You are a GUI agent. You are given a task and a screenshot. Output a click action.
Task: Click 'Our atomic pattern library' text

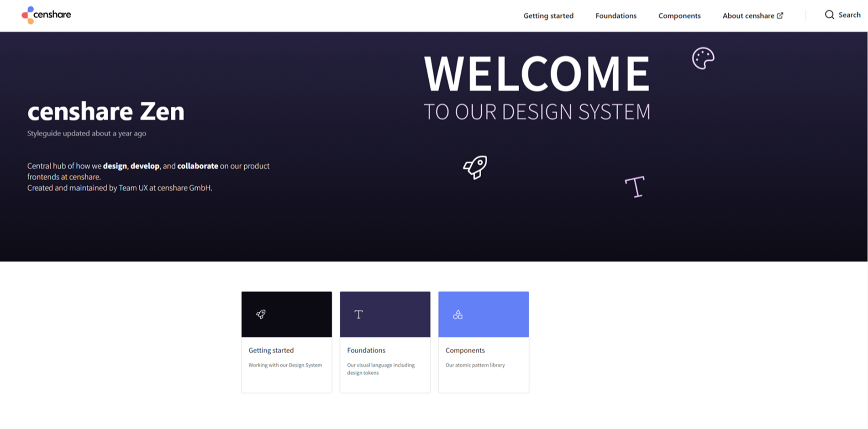point(475,365)
